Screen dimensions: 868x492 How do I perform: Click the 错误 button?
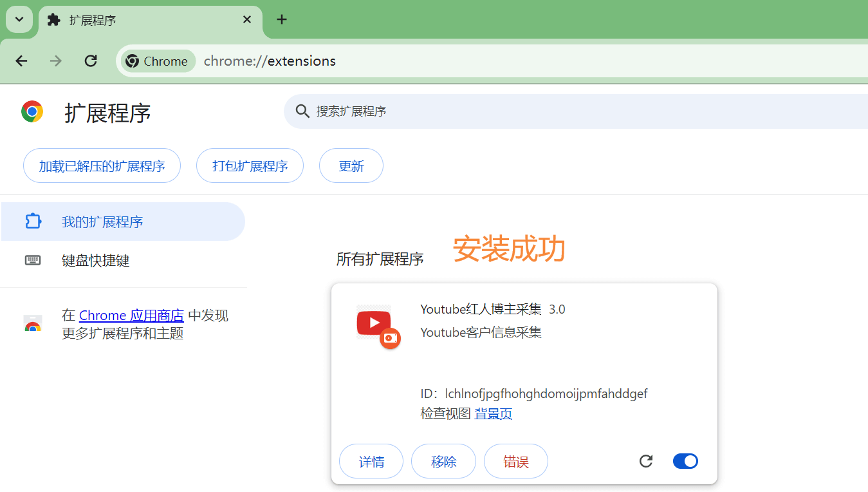point(516,461)
